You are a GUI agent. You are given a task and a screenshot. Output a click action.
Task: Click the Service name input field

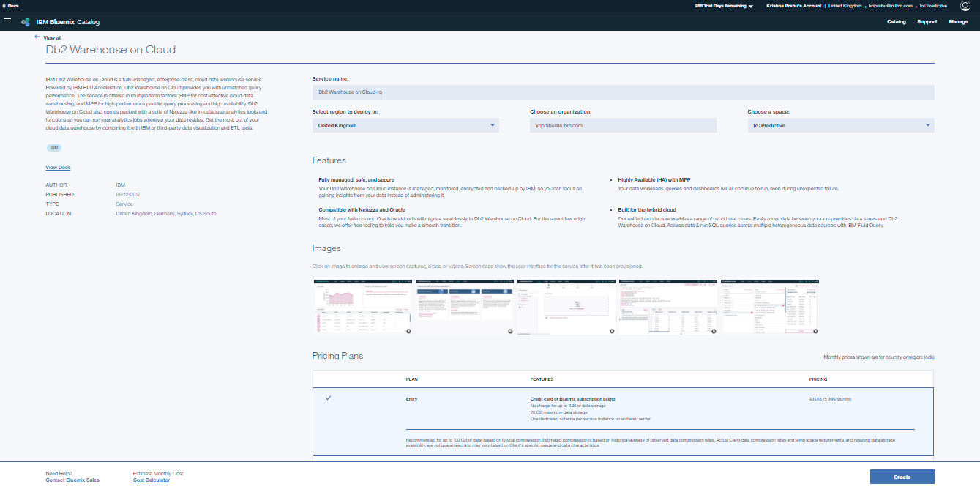coord(624,92)
